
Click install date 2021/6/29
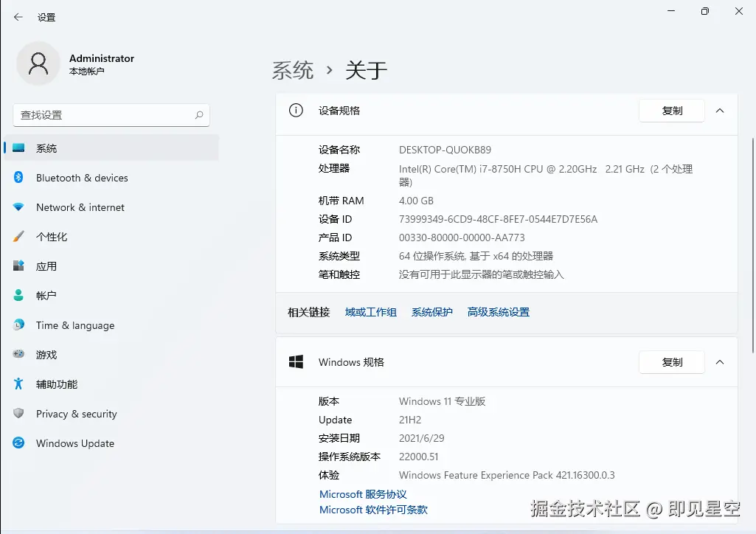pos(421,438)
